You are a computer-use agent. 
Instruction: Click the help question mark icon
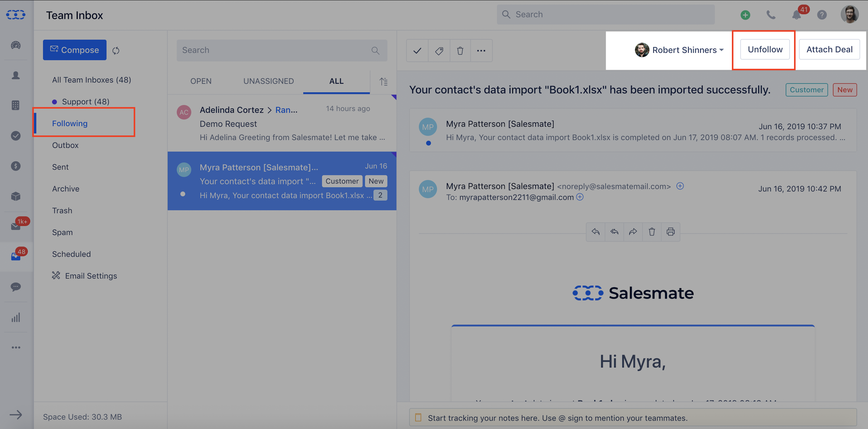pos(822,15)
